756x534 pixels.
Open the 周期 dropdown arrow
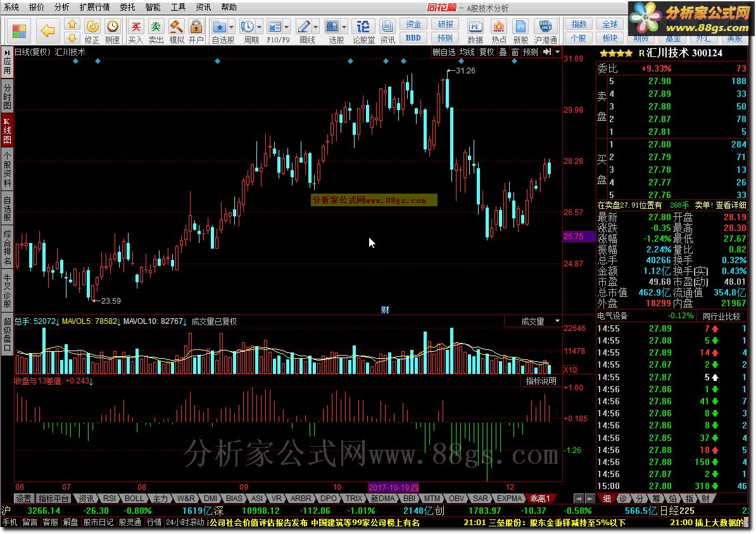coord(260,27)
